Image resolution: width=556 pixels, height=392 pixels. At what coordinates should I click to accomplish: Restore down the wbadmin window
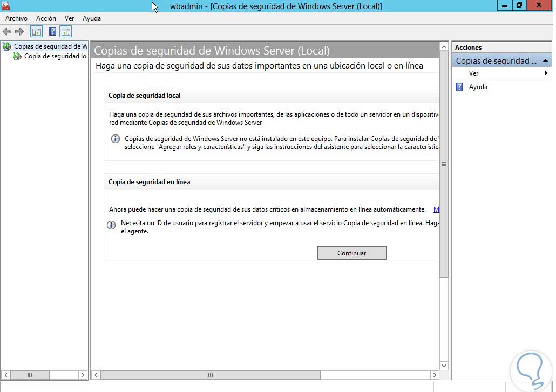[519, 5]
